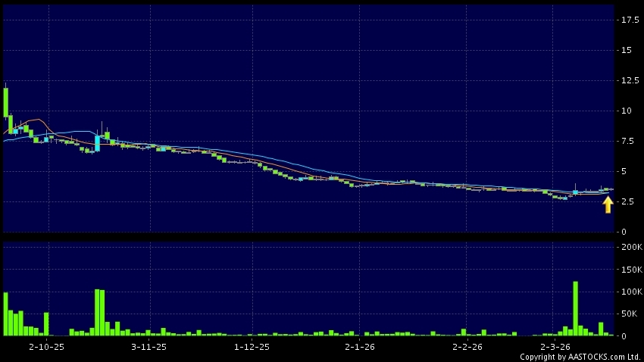644x362 pixels.
Task: Click the AASTOCKS copyright text
Action: coord(580,357)
